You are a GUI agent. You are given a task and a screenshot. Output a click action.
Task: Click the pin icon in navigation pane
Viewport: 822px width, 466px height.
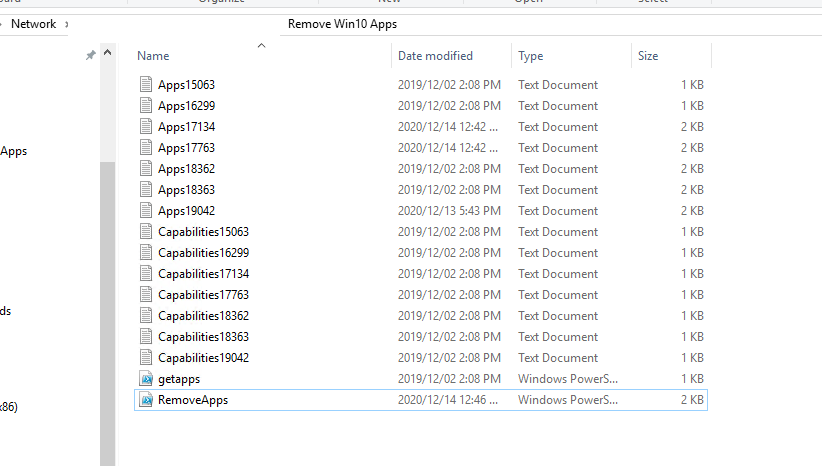click(x=90, y=56)
